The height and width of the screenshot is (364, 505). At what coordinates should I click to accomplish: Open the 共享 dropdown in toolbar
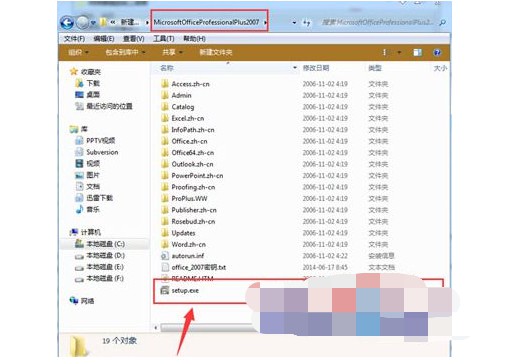point(172,52)
